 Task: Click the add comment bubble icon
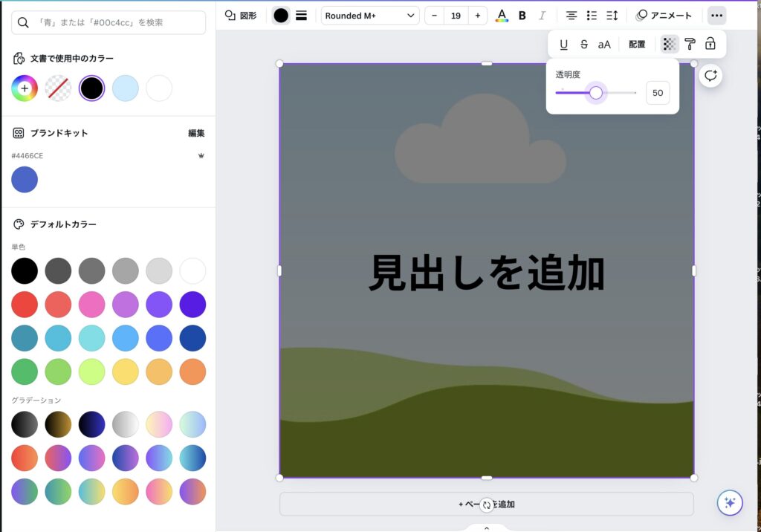pos(710,75)
